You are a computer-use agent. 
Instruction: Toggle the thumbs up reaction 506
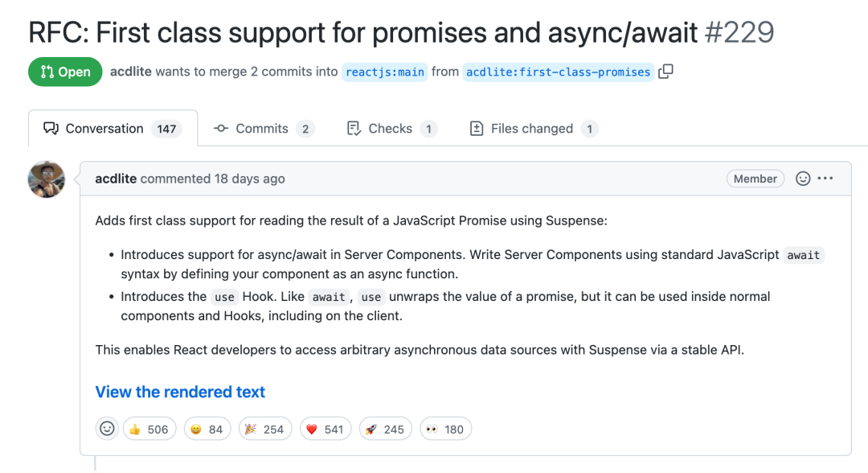(149, 430)
